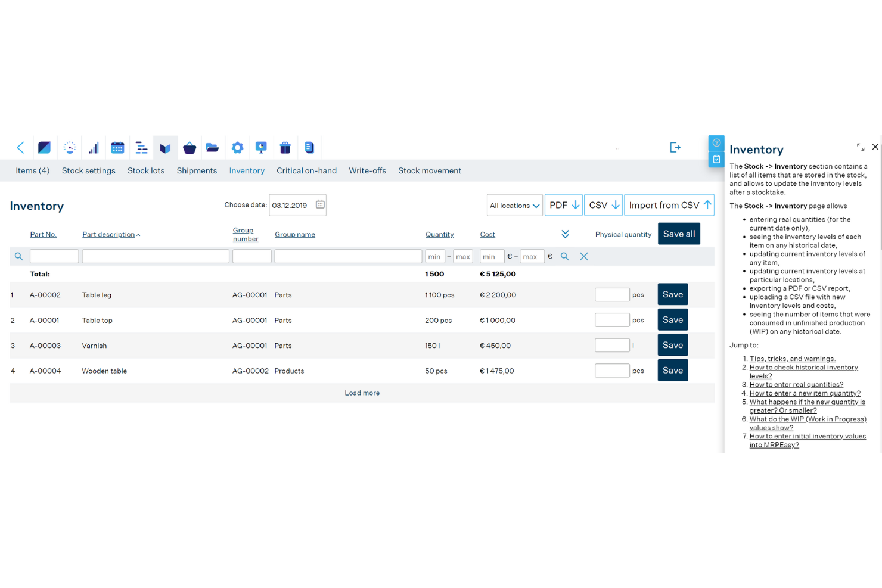Focus the Quantity max filter field
Viewport: 882px width, 588px height.
click(x=463, y=257)
